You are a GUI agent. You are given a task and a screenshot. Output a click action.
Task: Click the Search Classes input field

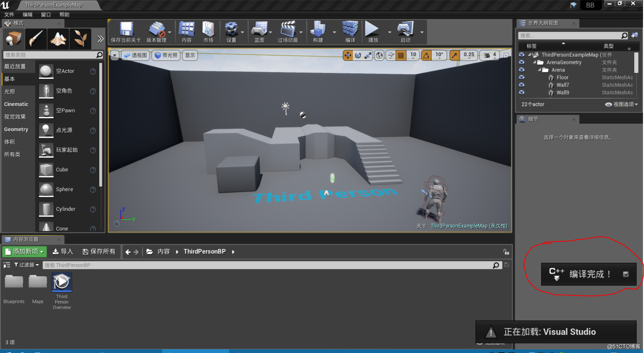(53, 55)
